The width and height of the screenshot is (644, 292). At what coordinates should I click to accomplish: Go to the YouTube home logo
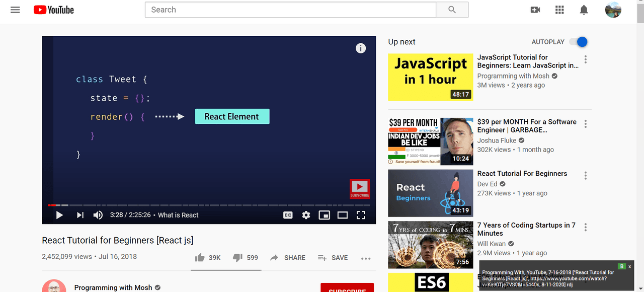pos(54,10)
